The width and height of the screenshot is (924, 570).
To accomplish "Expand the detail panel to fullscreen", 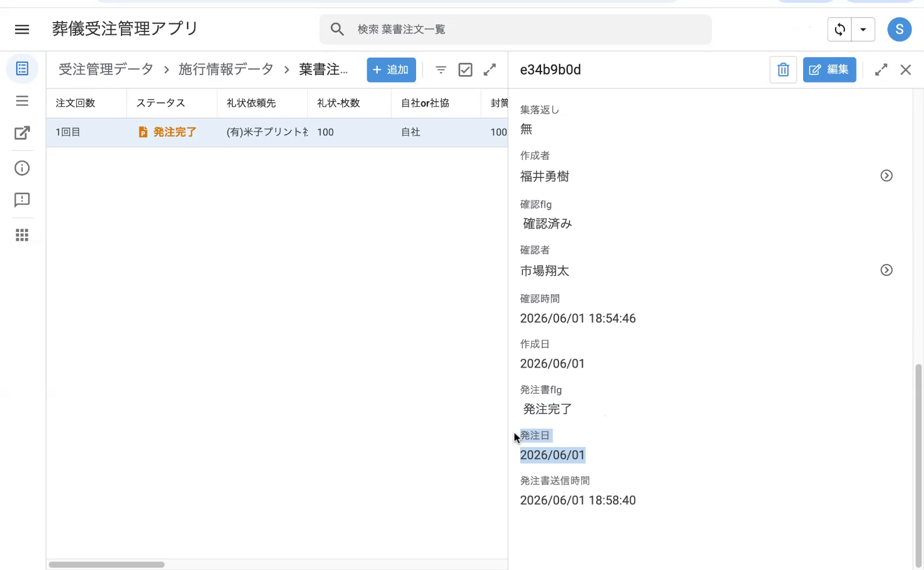I will [881, 70].
